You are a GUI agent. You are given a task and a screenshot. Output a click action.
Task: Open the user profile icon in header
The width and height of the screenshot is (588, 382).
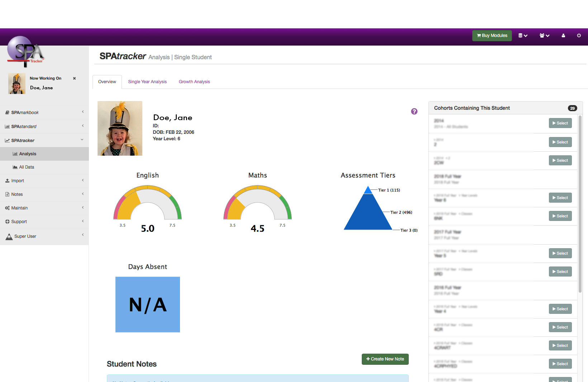point(563,36)
